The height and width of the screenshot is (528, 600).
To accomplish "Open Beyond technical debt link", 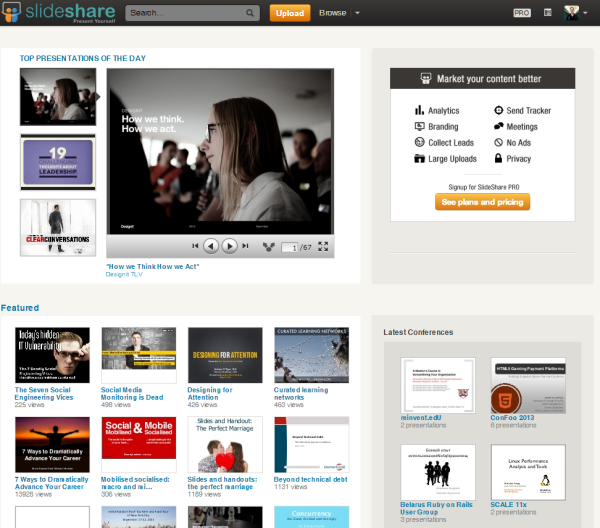I will pyautogui.click(x=310, y=479).
